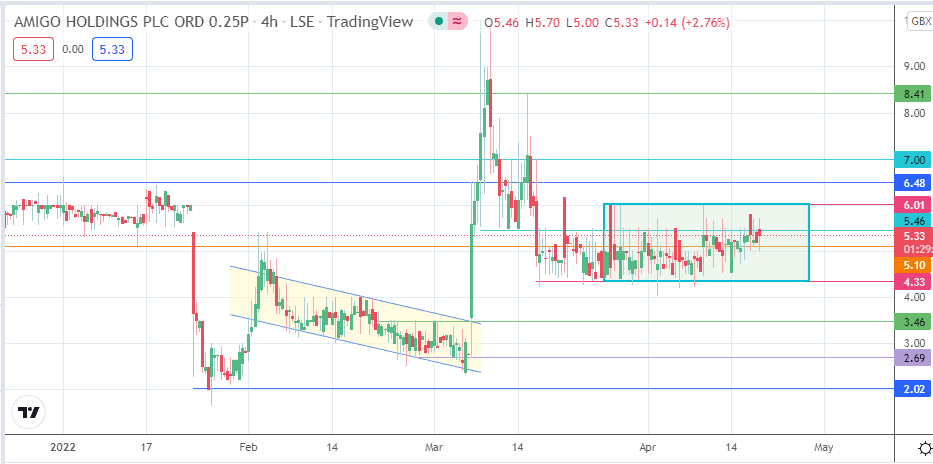Click the Feb label on time axis
Image resolution: width=933 pixels, height=464 pixels.
point(248,447)
